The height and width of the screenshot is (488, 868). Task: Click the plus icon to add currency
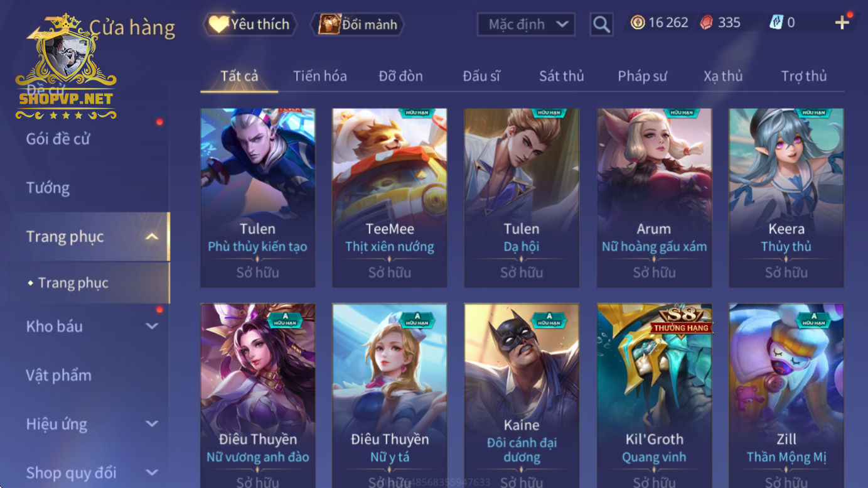842,23
